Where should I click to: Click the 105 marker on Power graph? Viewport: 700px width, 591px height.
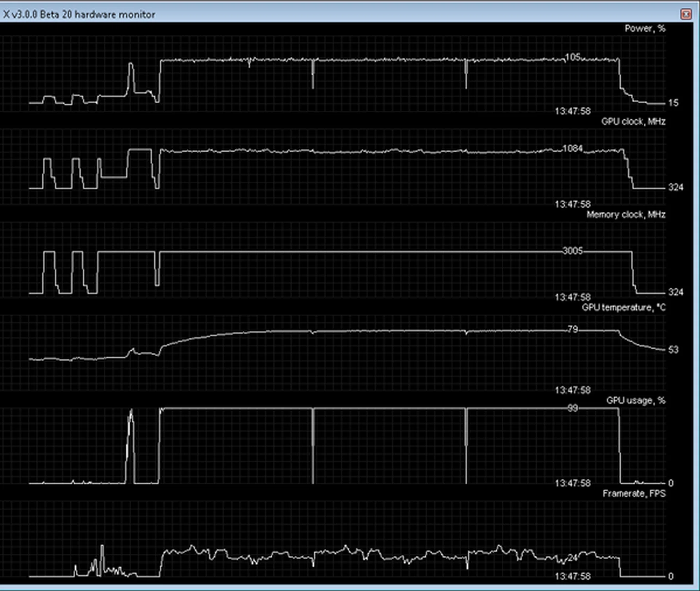572,57
